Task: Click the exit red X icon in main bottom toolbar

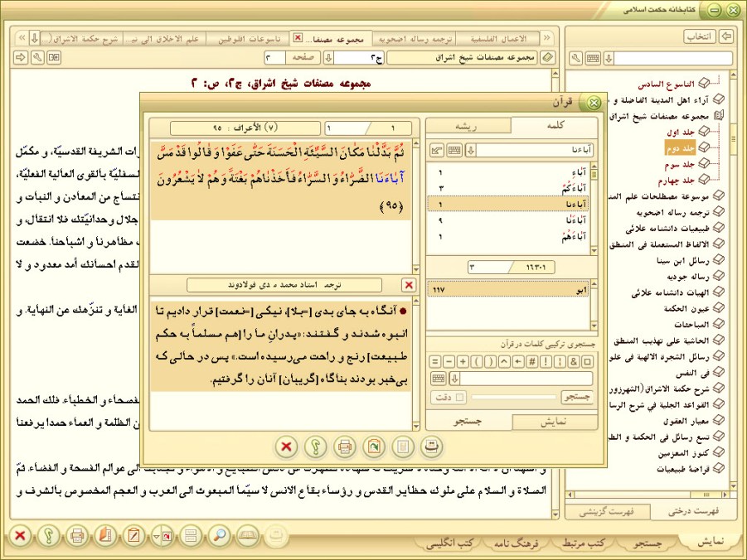Action: click(x=20, y=536)
